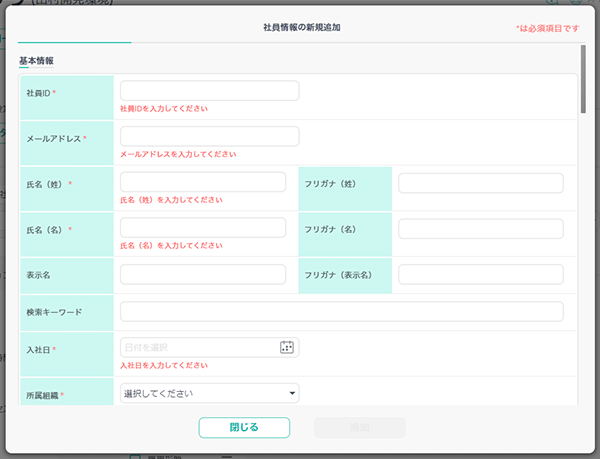Click the 検索キーワード input field
Viewport: 600px width, 459px height.
(x=341, y=312)
